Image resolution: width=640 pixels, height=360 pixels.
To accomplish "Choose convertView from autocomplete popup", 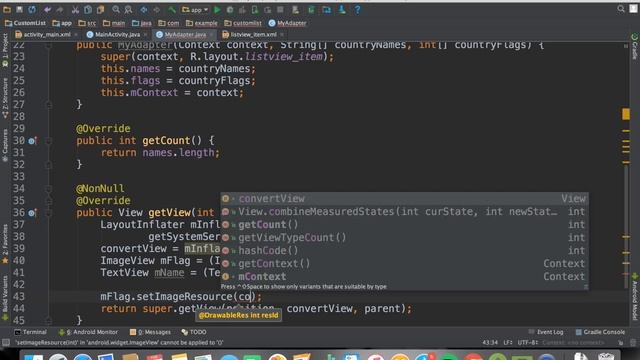I will click(x=404, y=199).
